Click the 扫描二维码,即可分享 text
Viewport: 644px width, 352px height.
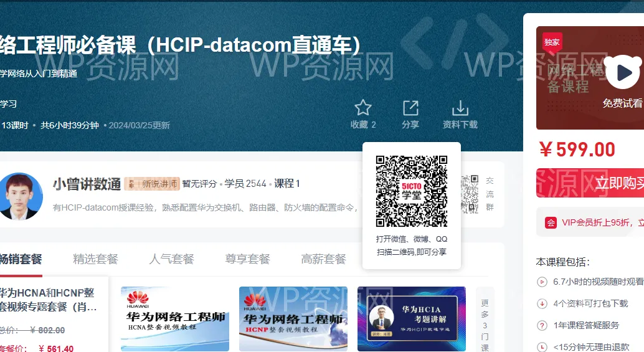(412, 252)
